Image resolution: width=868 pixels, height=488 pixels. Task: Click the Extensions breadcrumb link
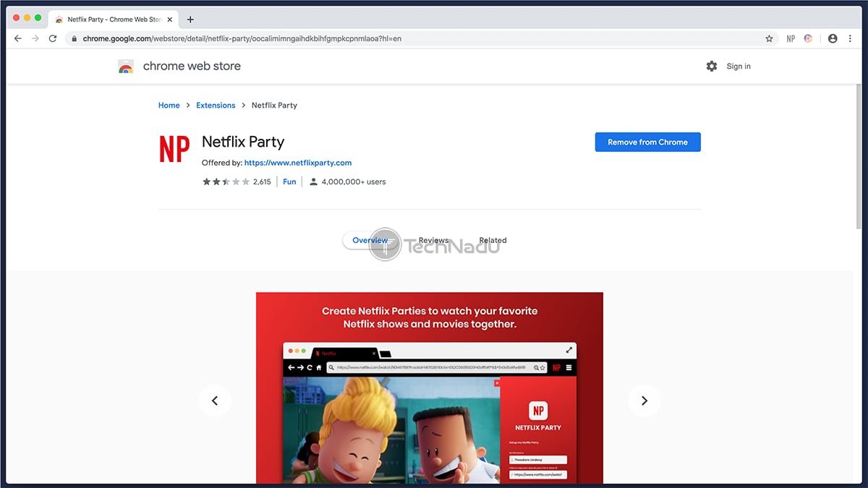tap(216, 106)
